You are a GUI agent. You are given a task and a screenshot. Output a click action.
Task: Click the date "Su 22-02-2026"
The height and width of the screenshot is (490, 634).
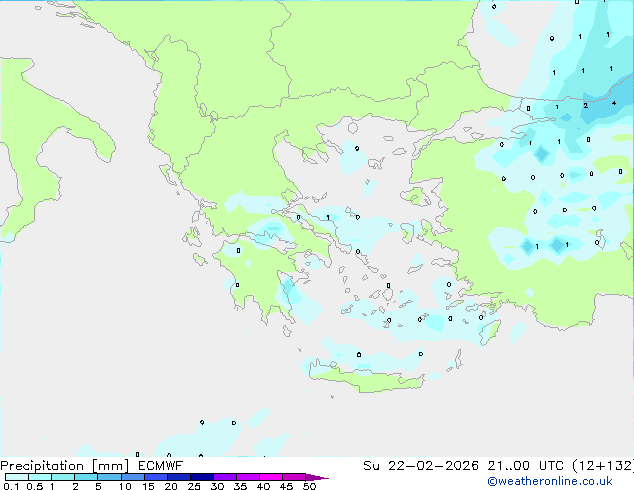[x=421, y=466]
